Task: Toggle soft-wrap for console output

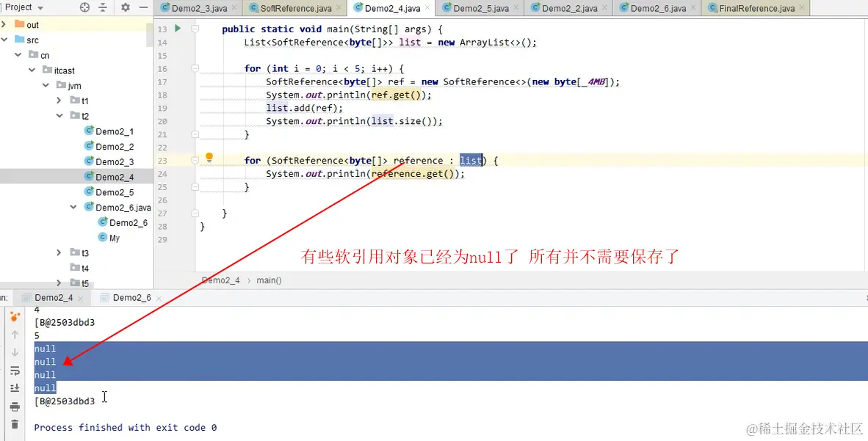Action: pyautogui.click(x=15, y=371)
